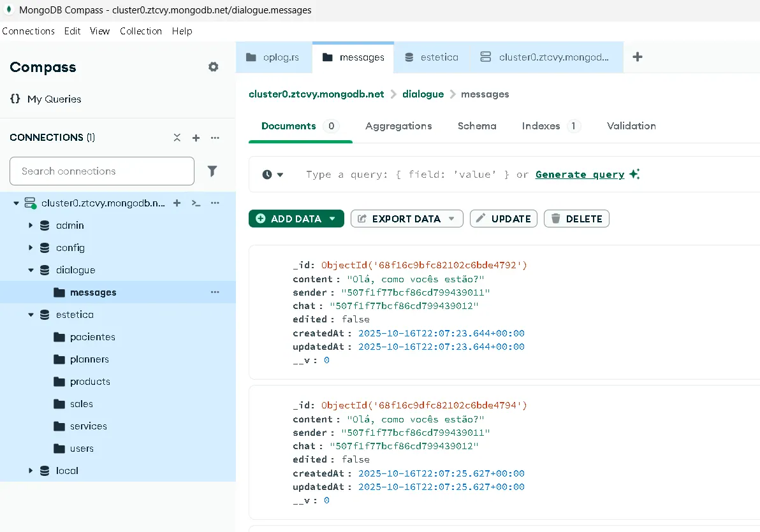Expand the local database
Viewport: 760px width, 532px height.
click(31, 470)
